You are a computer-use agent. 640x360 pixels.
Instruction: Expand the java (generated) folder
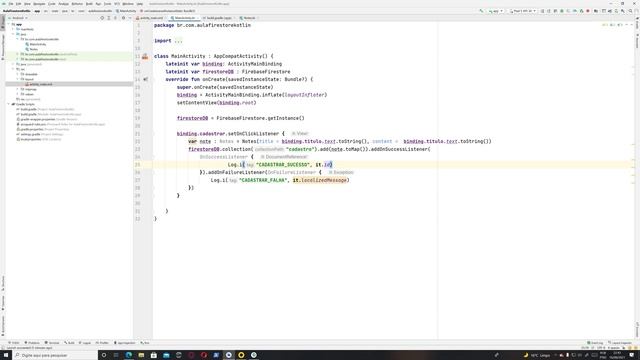coord(13,64)
